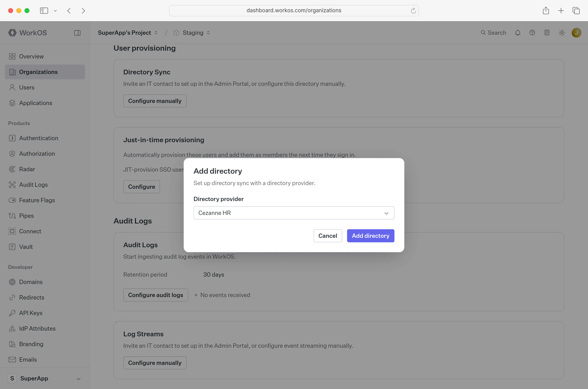
Task: Click the Applications layers icon
Action: point(12,103)
